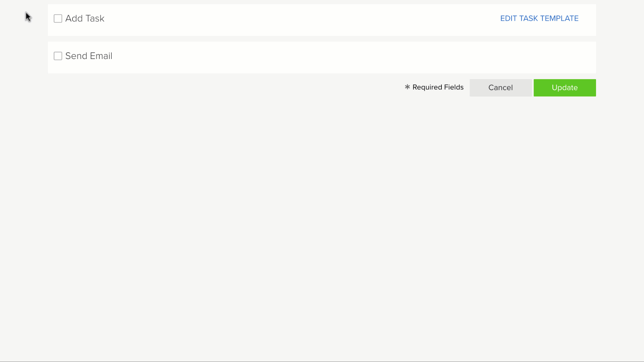Click the Cancel button

click(x=500, y=88)
